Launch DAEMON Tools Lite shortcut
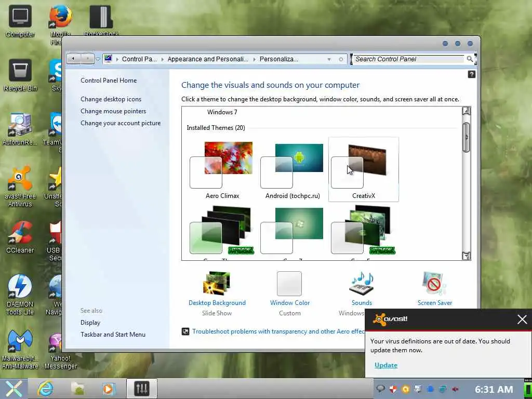 20,295
